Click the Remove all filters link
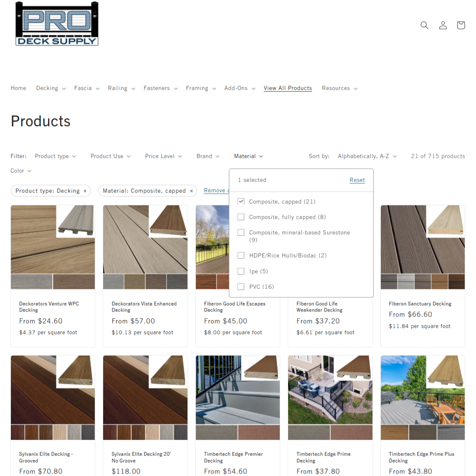Screen dimensions: 476x476 coord(216,190)
